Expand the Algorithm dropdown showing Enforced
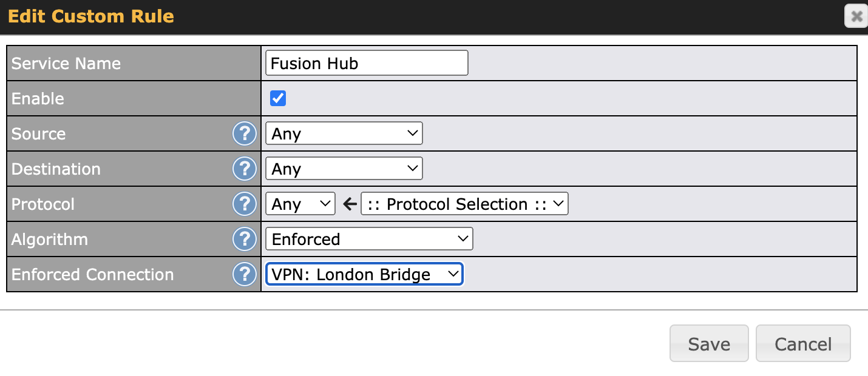 369,240
